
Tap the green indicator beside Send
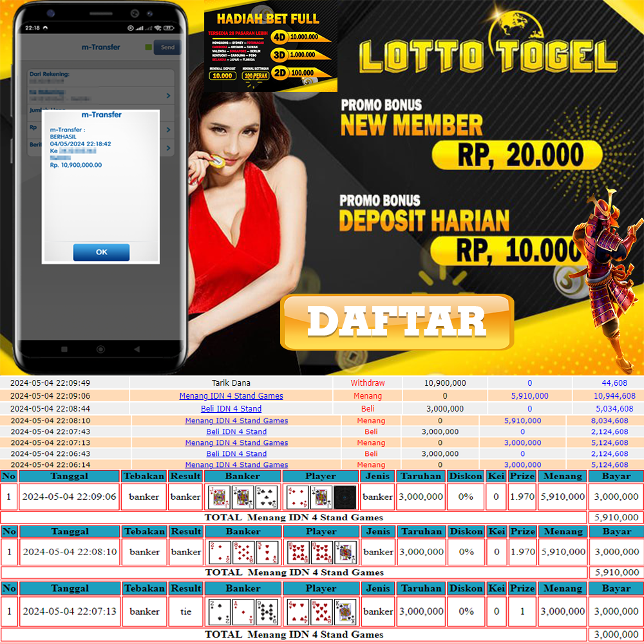point(149,47)
